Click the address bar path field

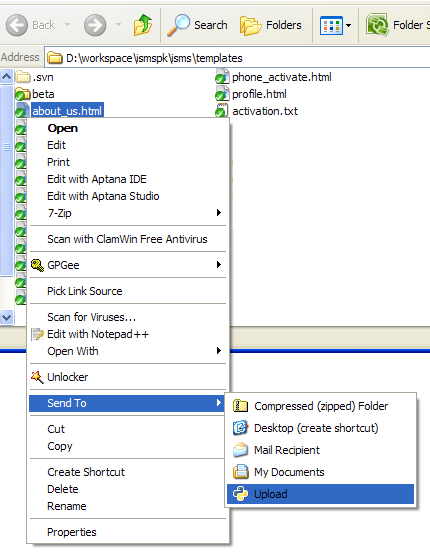(x=237, y=58)
